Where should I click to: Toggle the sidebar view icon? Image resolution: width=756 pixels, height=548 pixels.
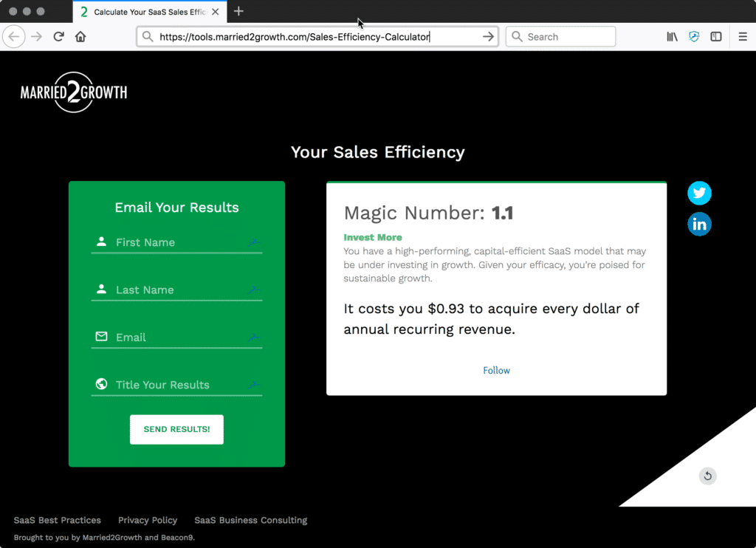point(716,36)
